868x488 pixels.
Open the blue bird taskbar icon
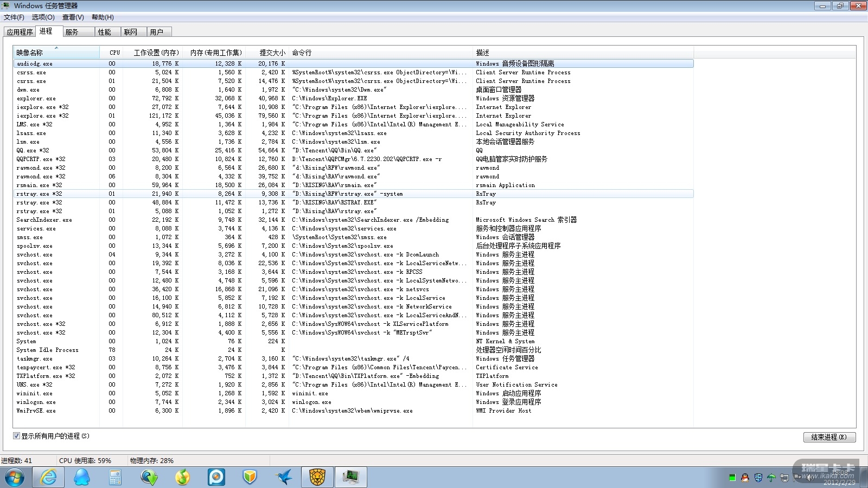point(283,477)
